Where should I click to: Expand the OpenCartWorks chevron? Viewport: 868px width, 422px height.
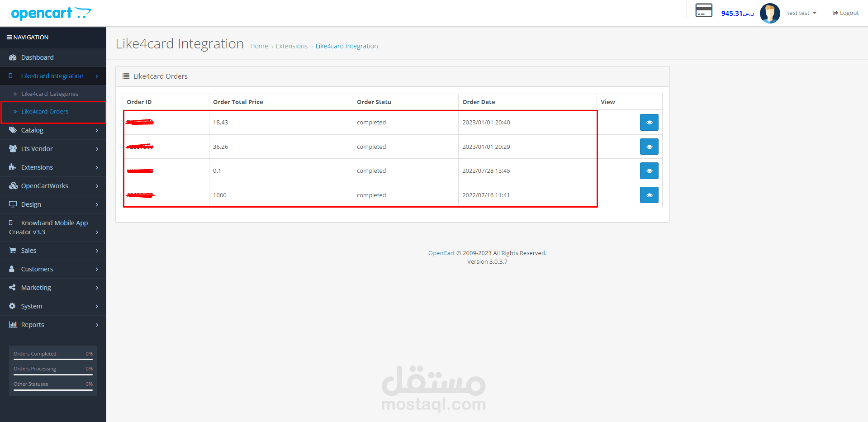coord(97,186)
